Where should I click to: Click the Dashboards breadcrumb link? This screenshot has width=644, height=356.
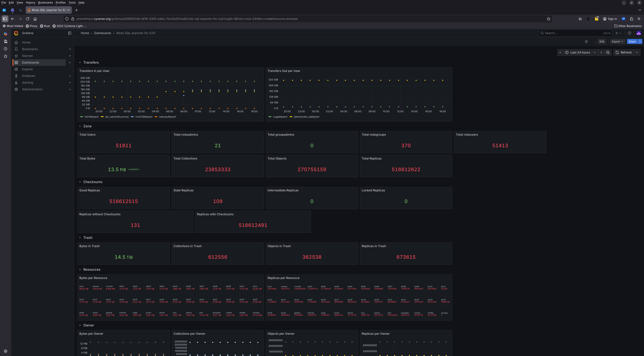point(102,33)
